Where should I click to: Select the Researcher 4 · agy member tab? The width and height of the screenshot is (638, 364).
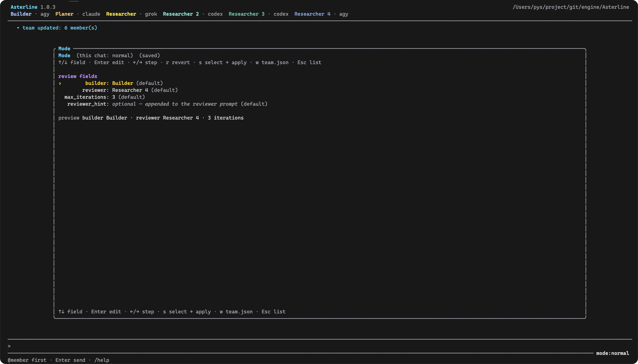[x=321, y=14]
